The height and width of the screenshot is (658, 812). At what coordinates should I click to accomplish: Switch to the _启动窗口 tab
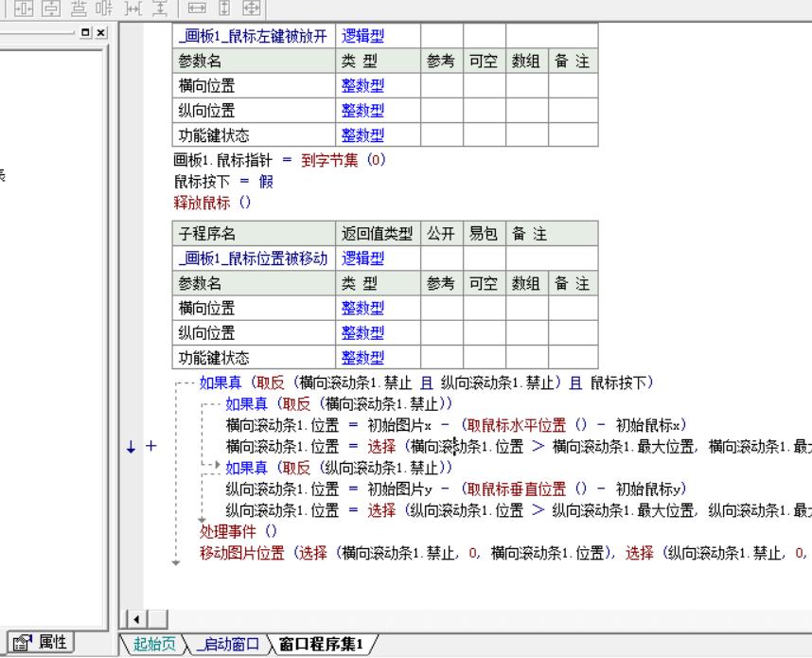click(x=228, y=644)
